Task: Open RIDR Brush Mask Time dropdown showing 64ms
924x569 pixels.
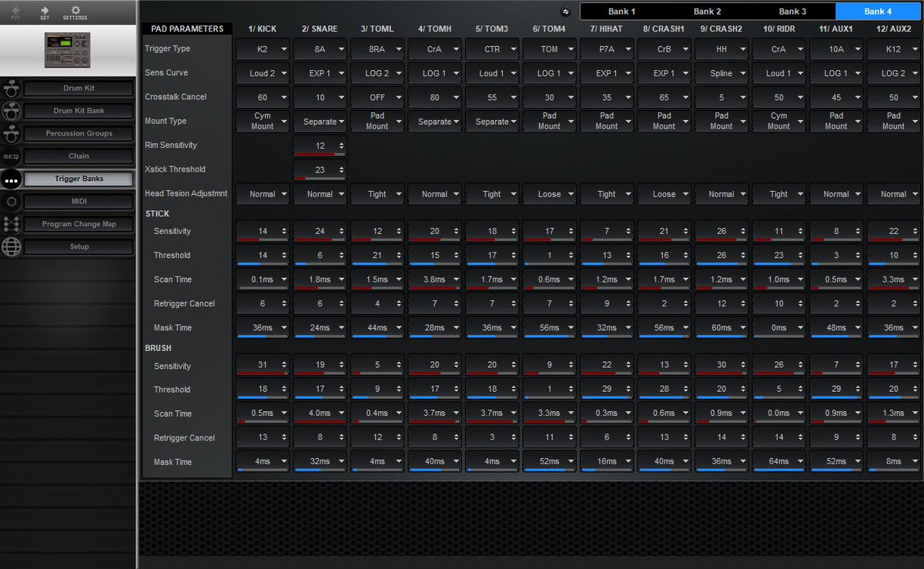Action: click(x=779, y=462)
